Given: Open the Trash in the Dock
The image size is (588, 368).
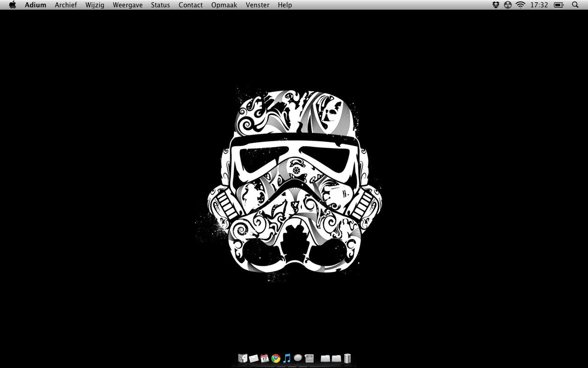Looking at the screenshot, I should pyautogui.click(x=347, y=358).
